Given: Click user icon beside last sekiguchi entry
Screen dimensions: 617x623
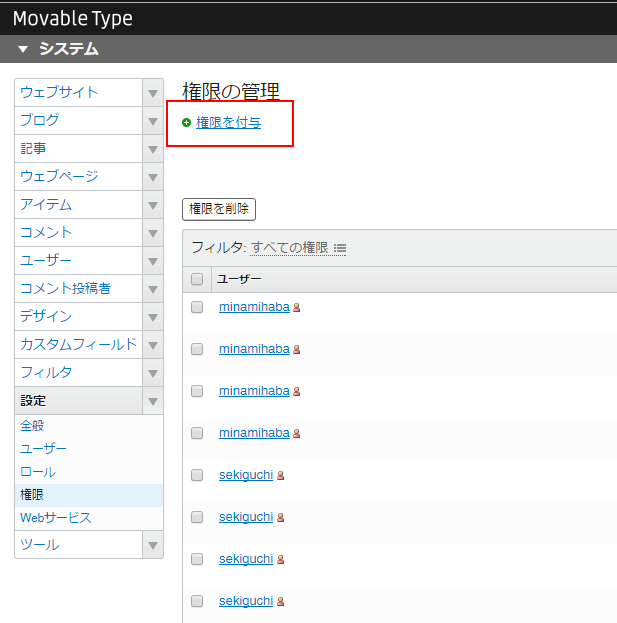Looking at the screenshot, I should (x=281, y=602).
